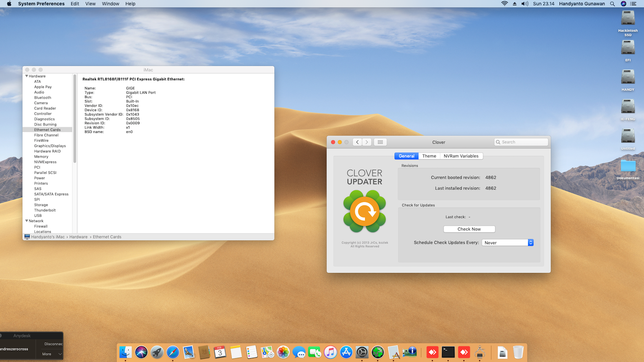Open the green Clover icon in Dock
The height and width of the screenshot is (362, 644).
[x=378, y=352]
